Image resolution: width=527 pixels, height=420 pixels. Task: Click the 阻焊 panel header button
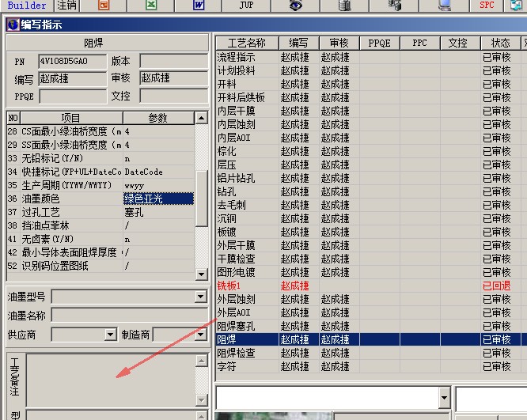pyautogui.click(x=108, y=43)
